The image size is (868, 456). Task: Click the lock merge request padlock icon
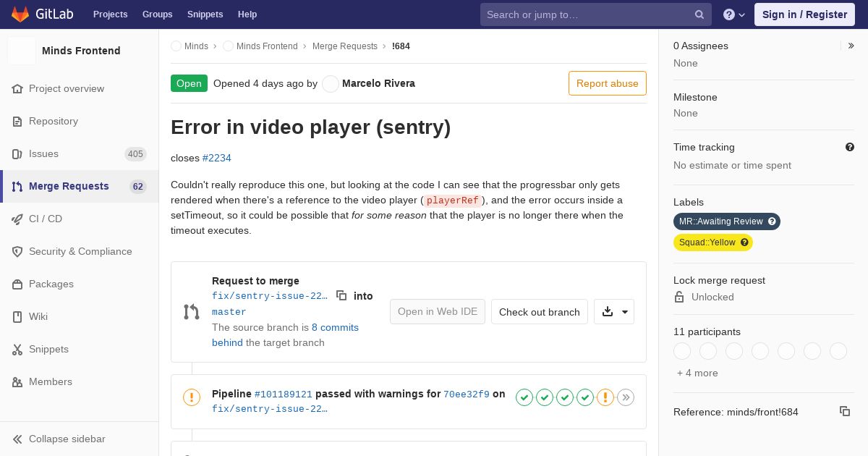click(x=679, y=297)
